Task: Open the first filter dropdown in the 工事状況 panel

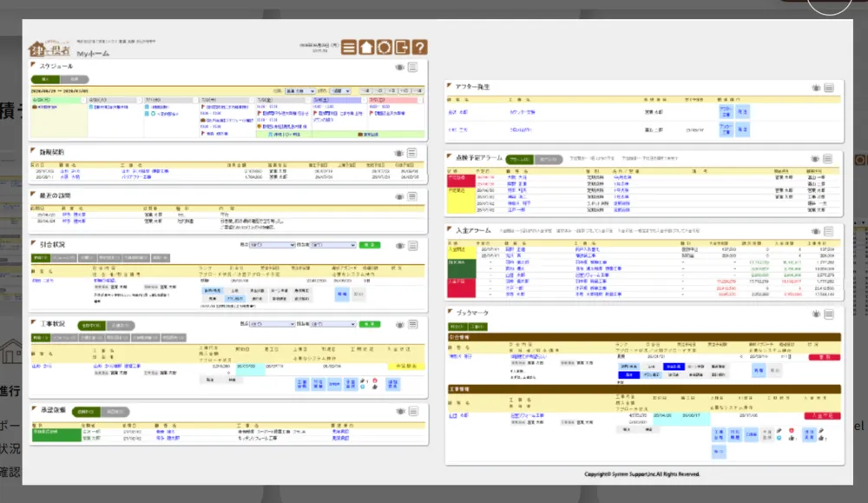Action: 272,324
